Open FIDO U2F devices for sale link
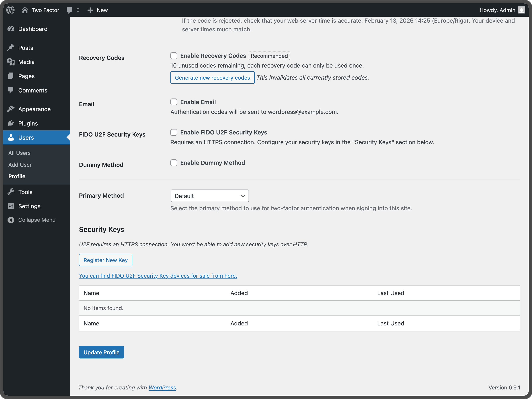This screenshot has width=532, height=399. (158, 276)
